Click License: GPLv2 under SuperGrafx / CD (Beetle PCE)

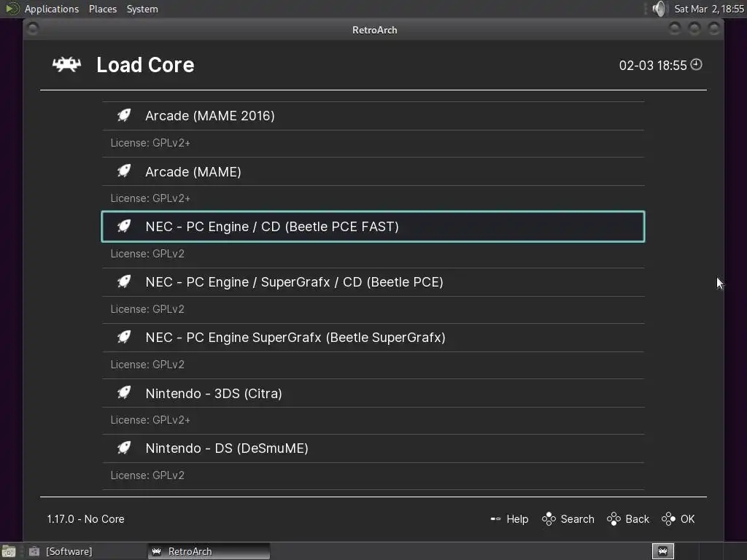tap(147, 309)
